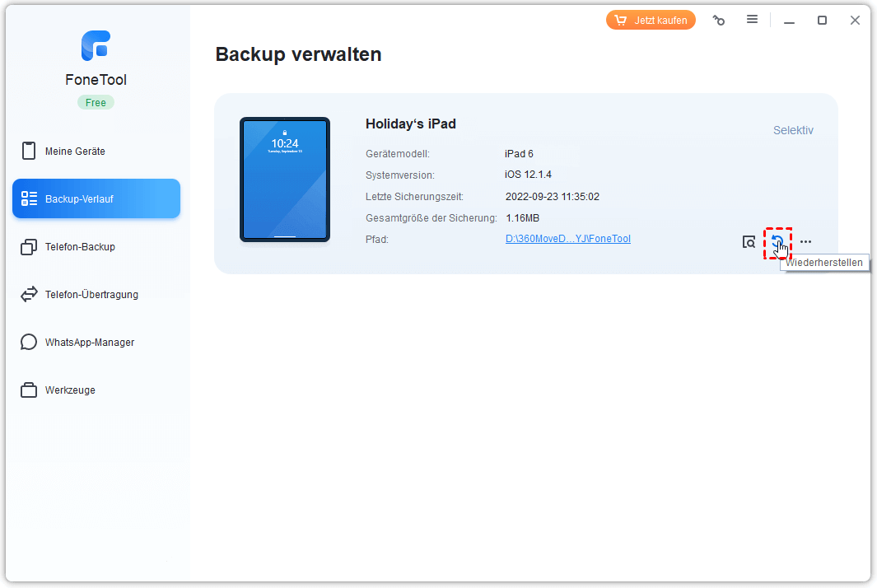877x588 pixels.
Task: Open the three-dots more options menu
Action: [805, 242]
